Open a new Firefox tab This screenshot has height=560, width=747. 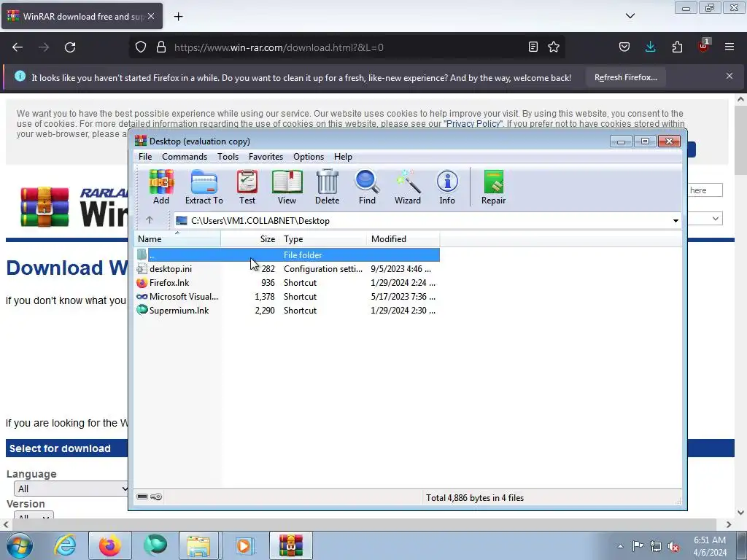pos(178,17)
